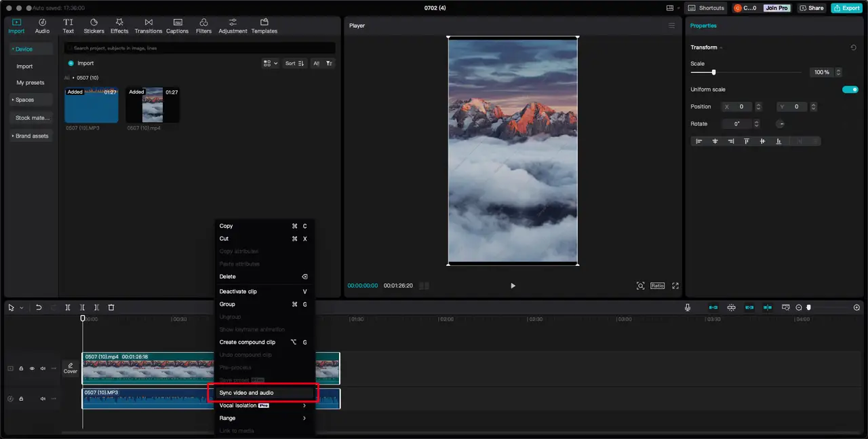The image size is (868, 439).
Task: Click the Scale slider handle
Action: [713, 72]
